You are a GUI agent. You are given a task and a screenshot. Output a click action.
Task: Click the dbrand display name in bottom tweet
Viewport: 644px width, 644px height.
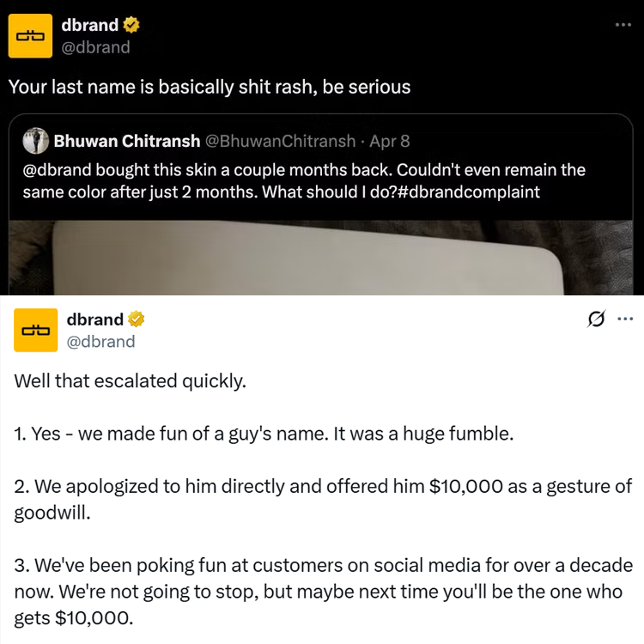[x=94, y=319]
